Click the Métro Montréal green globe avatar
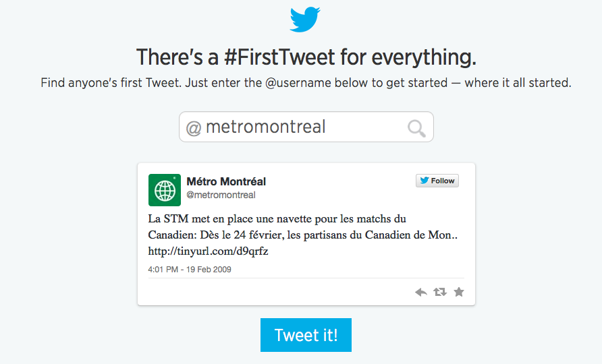 pyautogui.click(x=165, y=190)
